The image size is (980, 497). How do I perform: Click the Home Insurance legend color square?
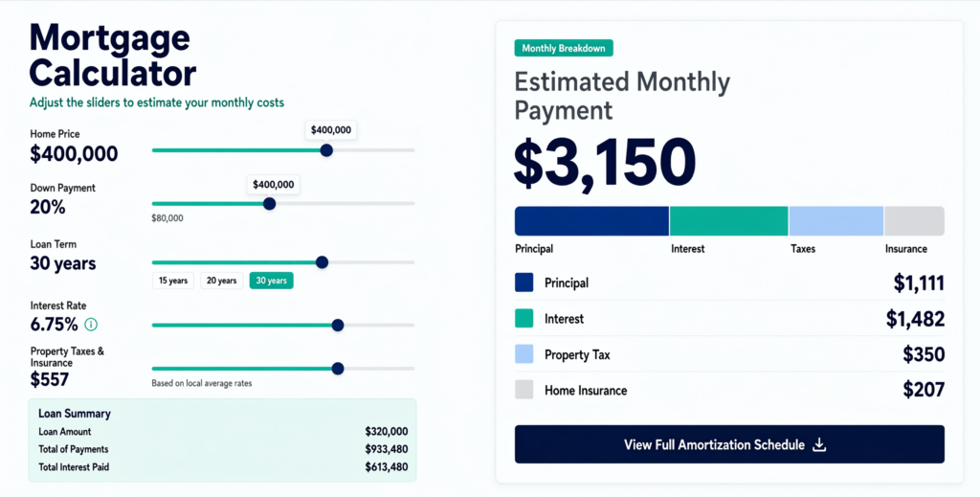point(524,390)
